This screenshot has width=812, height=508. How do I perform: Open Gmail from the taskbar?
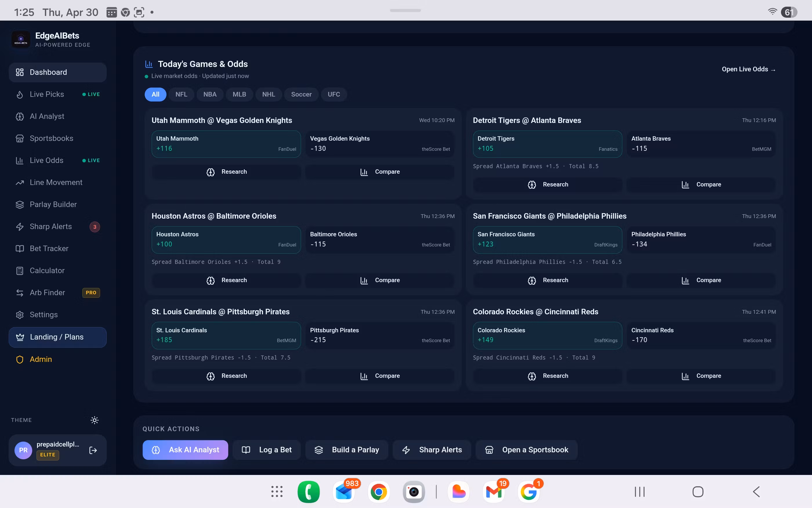[x=494, y=492]
